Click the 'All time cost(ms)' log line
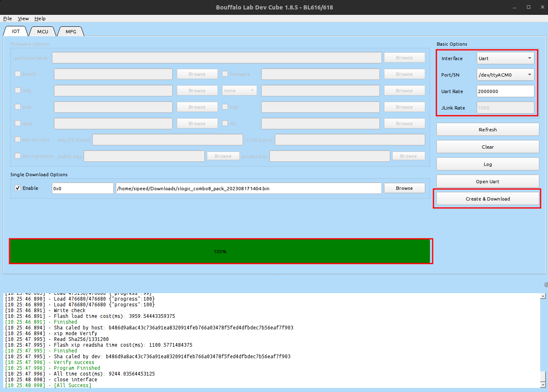Image resolution: width=548 pixels, height=392 pixels. coord(80,374)
